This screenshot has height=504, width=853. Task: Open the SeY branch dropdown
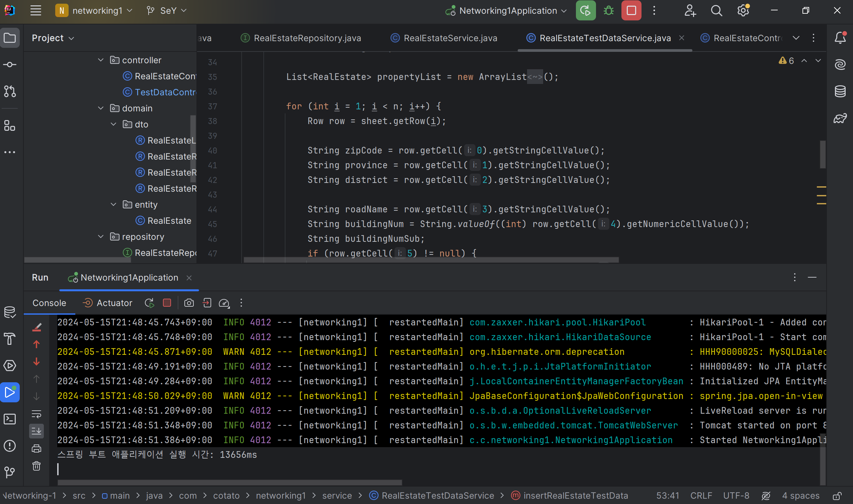coord(167,10)
